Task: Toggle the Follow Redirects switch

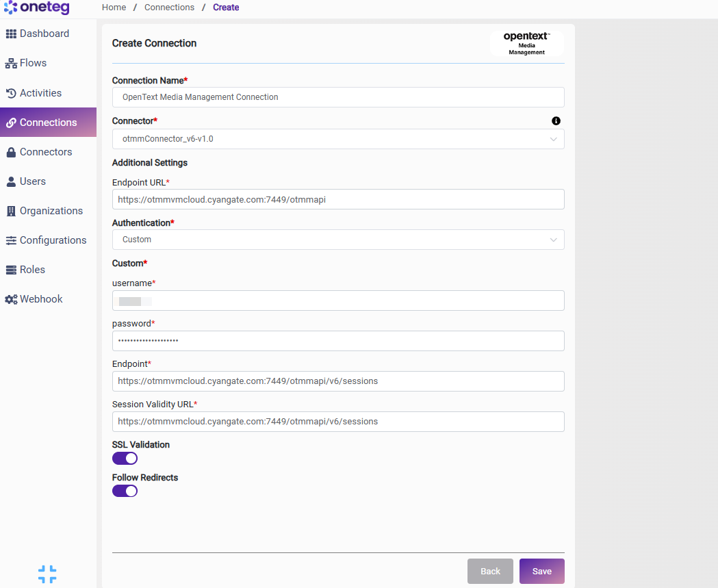Action: (125, 491)
